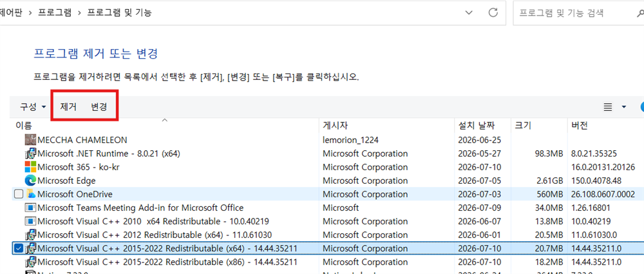Image resolution: width=644 pixels, height=274 pixels.
Task: Select the MECCHA CHAMELEON entry
Action: [82, 140]
